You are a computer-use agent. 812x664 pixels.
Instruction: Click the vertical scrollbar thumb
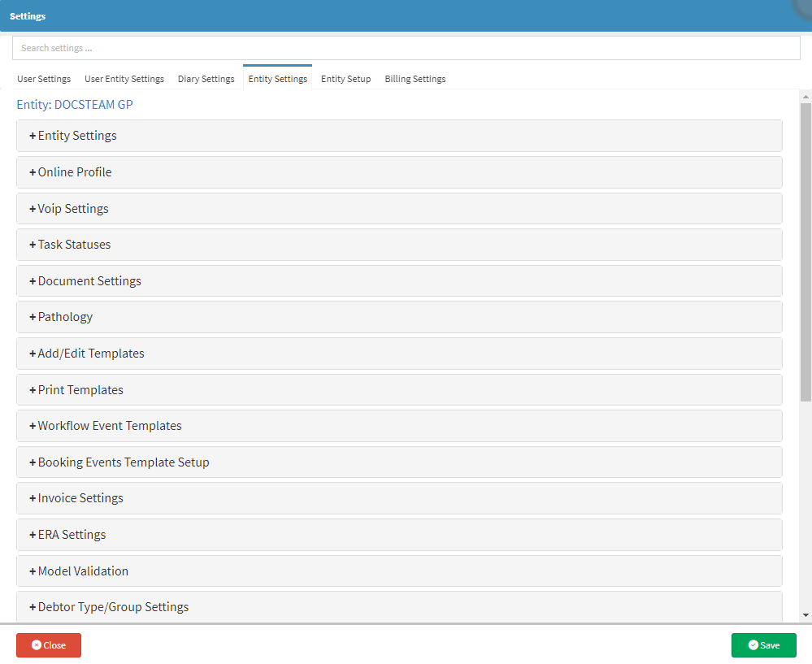point(805,252)
